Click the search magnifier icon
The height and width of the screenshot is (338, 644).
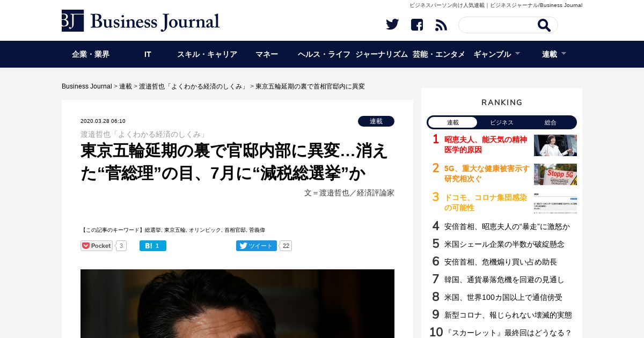click(544, 25)
